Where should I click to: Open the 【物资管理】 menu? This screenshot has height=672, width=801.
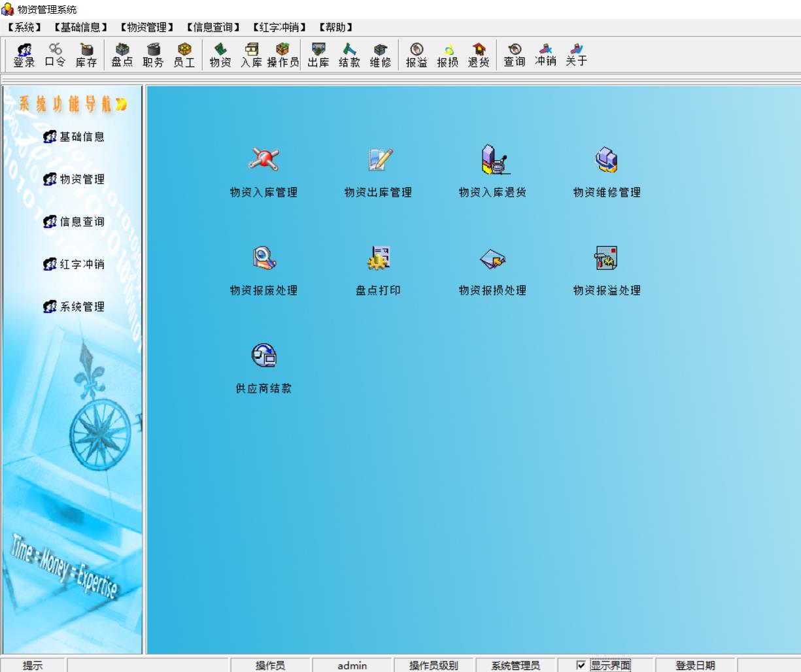tap(147, 27)
